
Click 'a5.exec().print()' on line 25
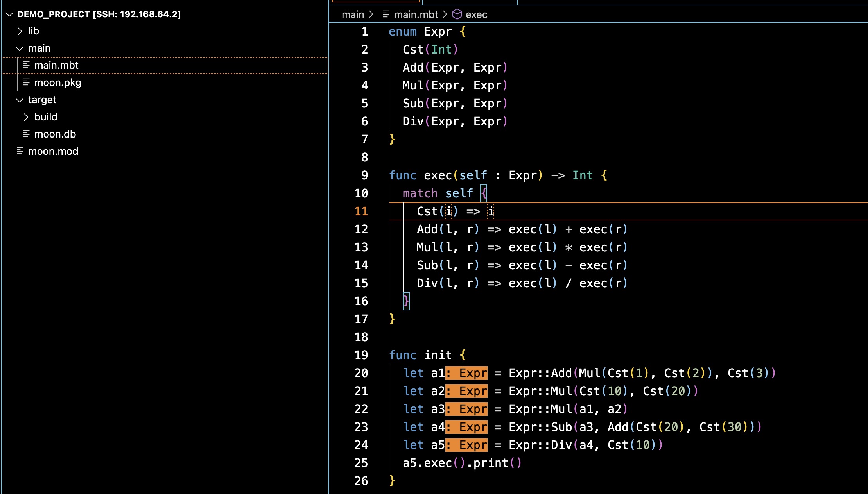(462, 463)
